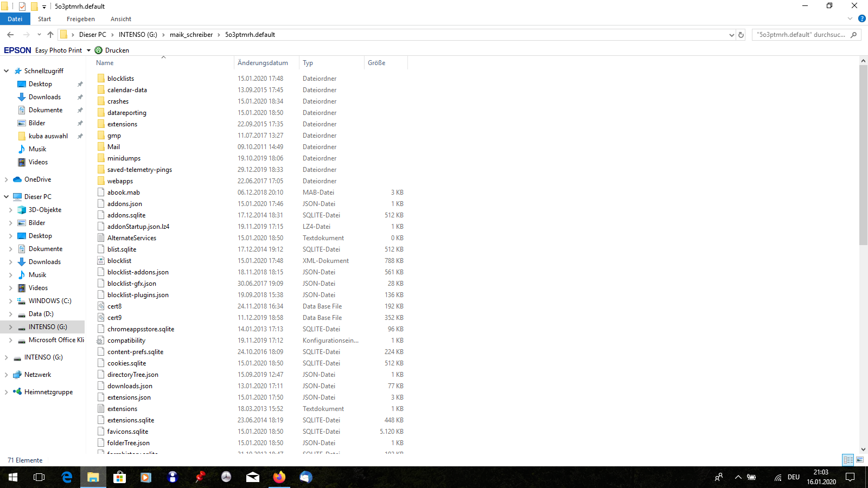The image size is (868, 488).
Task: Switch to the Start ribbon tab
Action: pyautogui.click(x=44, y=19)
